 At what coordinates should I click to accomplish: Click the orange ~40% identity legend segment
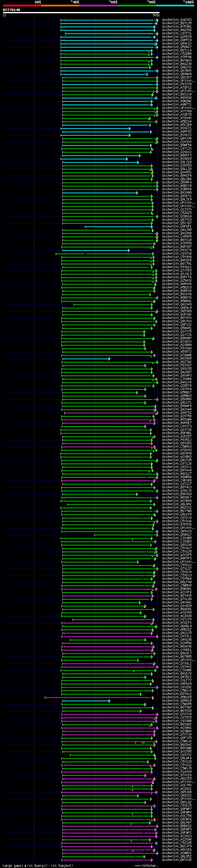tap(60, 6)
